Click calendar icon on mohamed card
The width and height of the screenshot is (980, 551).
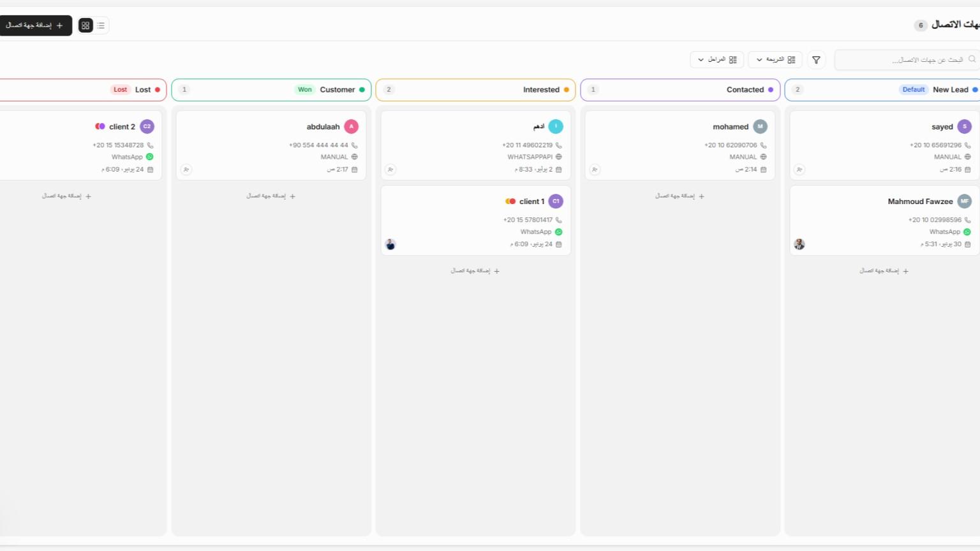[x=763, y=170]
